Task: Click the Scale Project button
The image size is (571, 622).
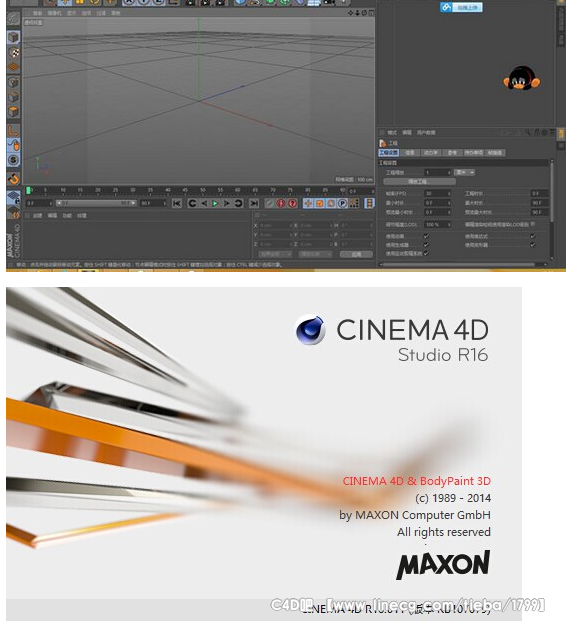Action: 419,182
